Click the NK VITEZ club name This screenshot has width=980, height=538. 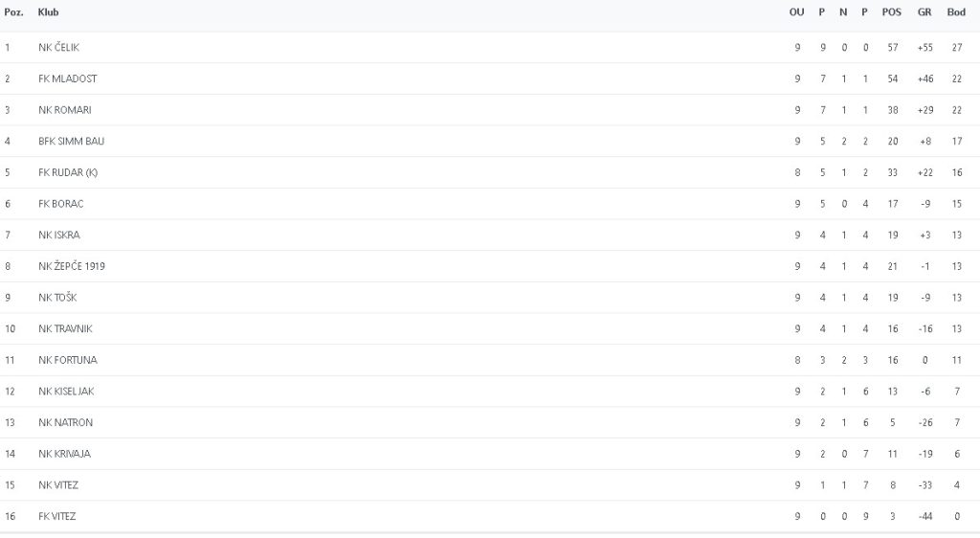[58, 484]
